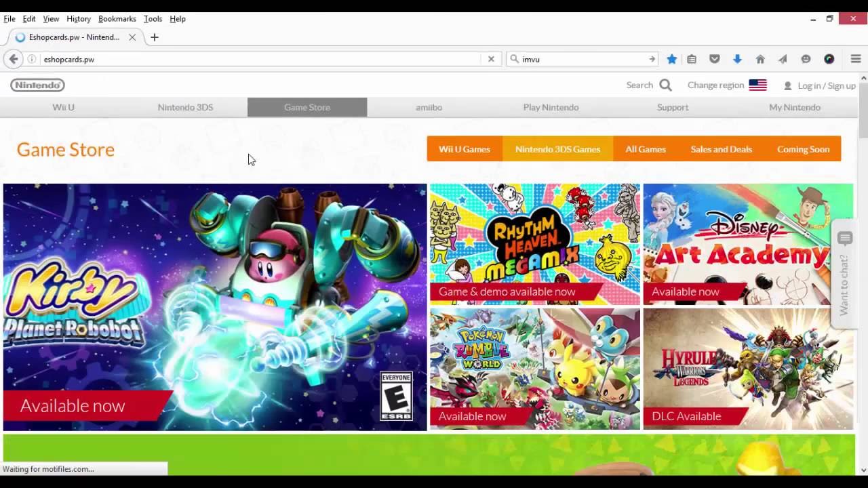
Task: Open a new tab with the plus button
Action: 155,37
